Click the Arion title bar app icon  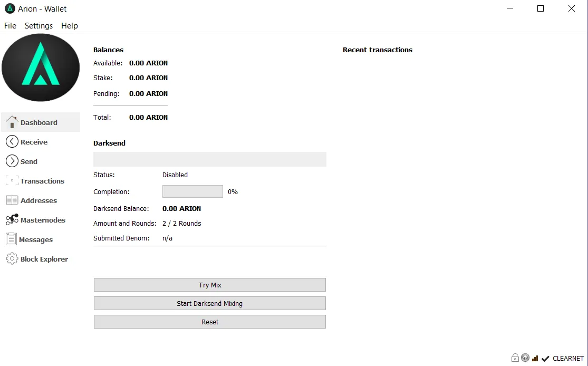(x=9, y=8)
